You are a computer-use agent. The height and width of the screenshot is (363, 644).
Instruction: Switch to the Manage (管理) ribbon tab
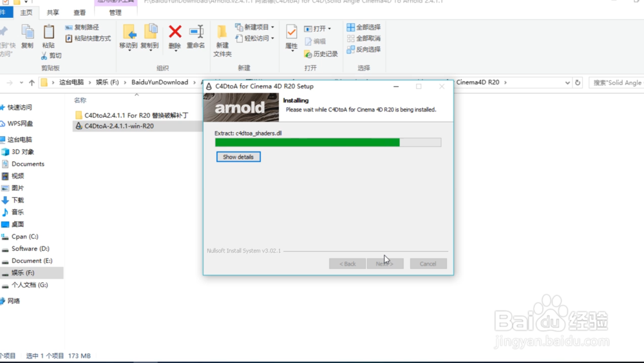115,13
